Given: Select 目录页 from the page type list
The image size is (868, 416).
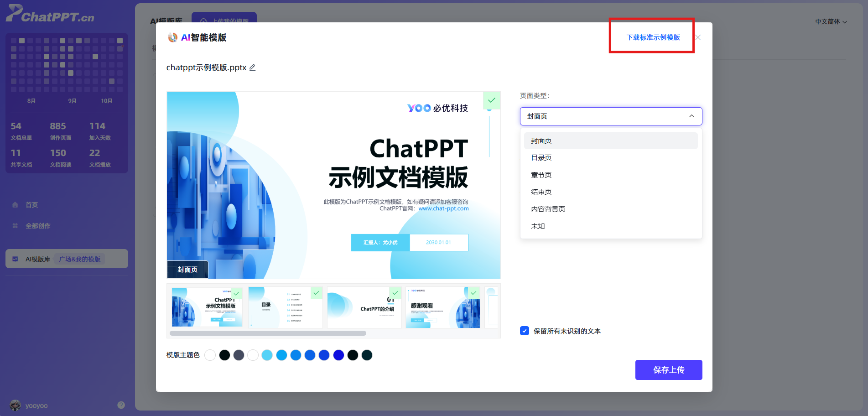Looking at the screenshot, I should (x=541, y=158).
